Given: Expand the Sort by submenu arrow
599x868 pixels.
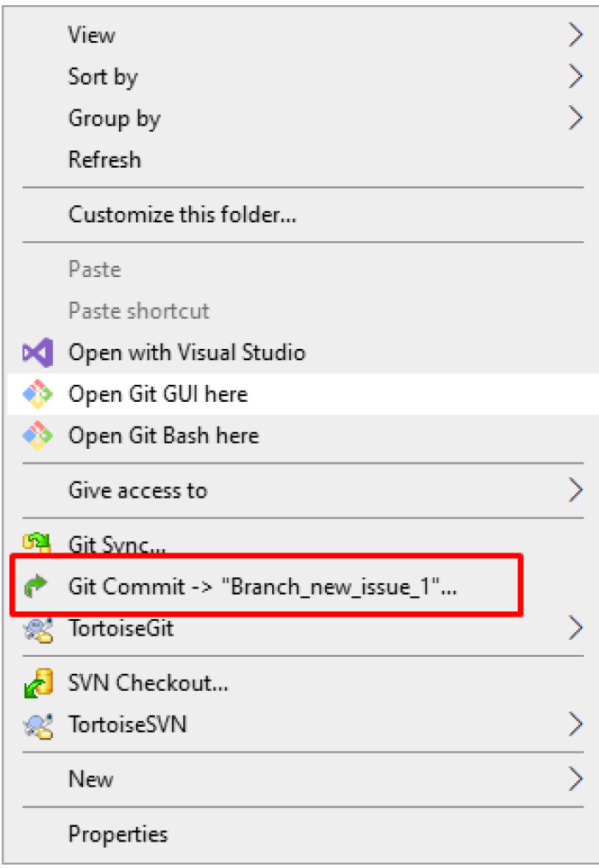Looking at the screenshot, I should (x=576, y=76).
